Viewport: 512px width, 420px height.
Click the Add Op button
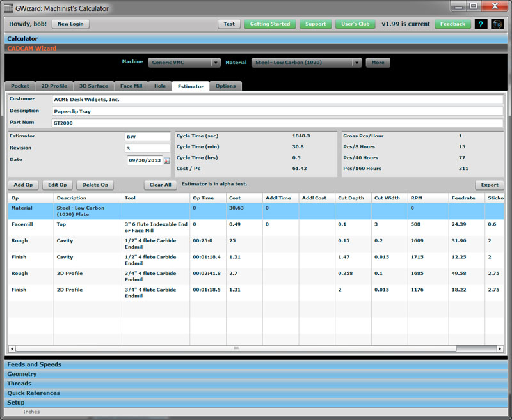(x=23, y=185)
